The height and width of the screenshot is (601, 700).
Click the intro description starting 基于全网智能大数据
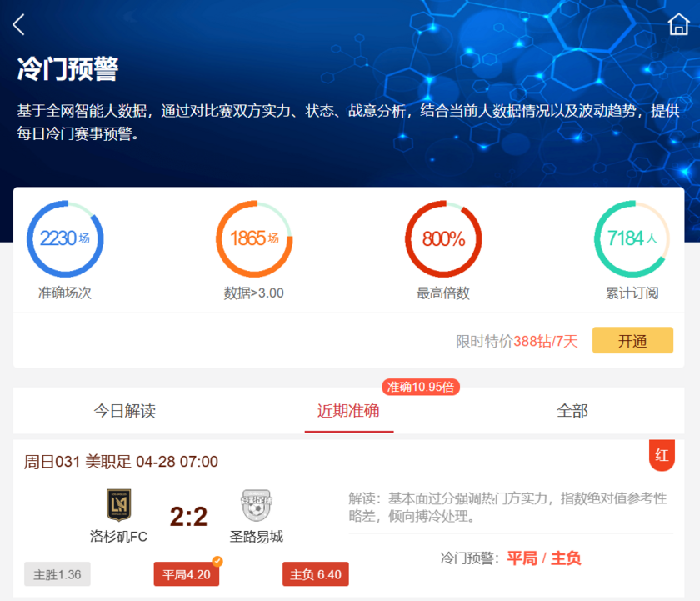click(x=348, y=122)
